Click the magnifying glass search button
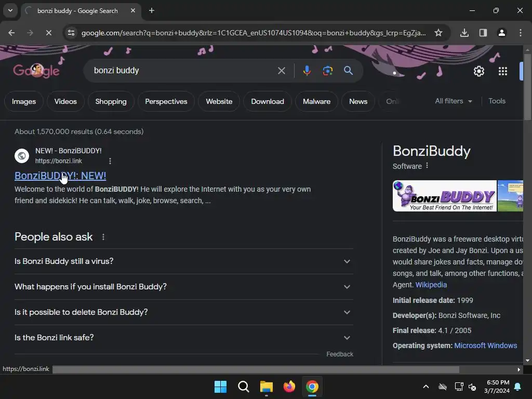Image resolution: width=532 pixels, height=399 pixels. coord(348,71)
